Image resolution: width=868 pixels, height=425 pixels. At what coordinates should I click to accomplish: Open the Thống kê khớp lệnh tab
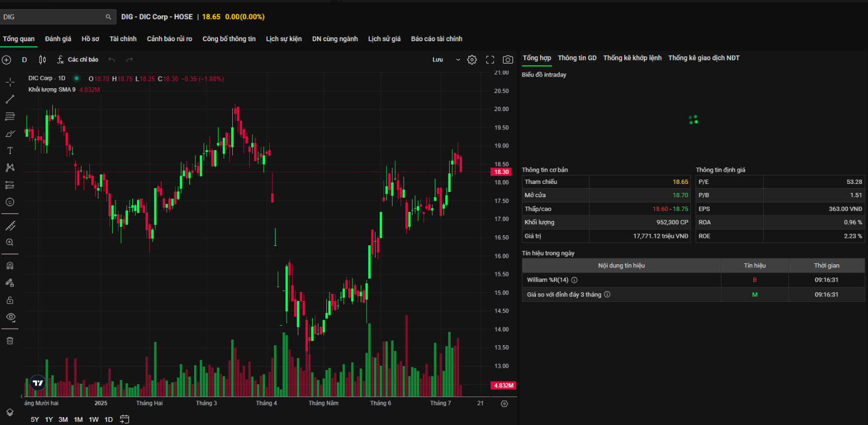point(632,58)
